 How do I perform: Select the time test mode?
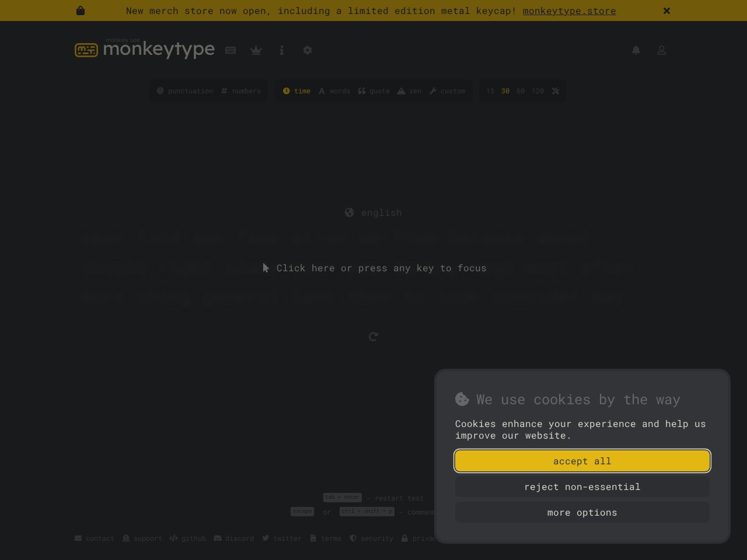coord(296,91)
